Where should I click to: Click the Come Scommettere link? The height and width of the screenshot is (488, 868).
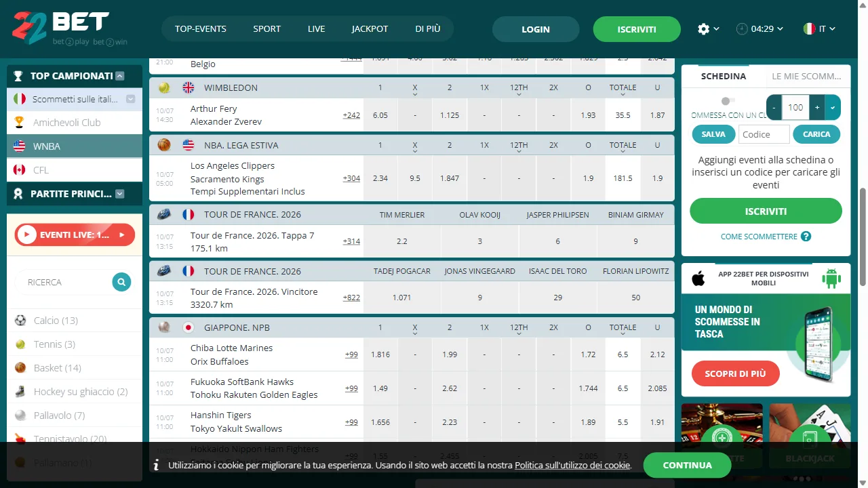tap(759, 237)
